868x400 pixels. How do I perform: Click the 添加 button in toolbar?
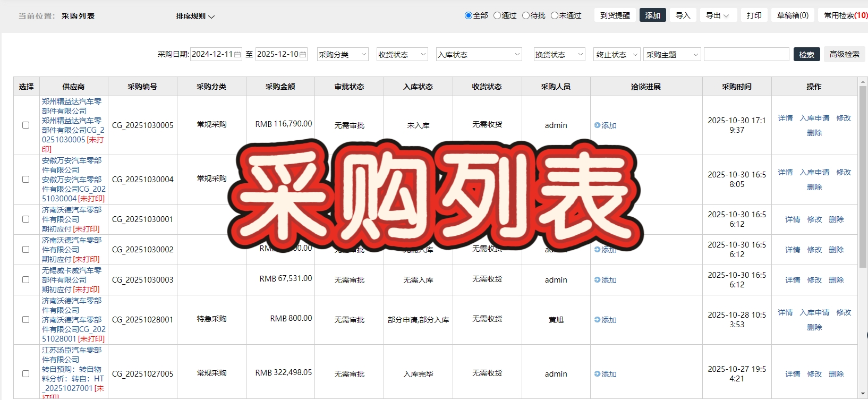pos(653,15)
